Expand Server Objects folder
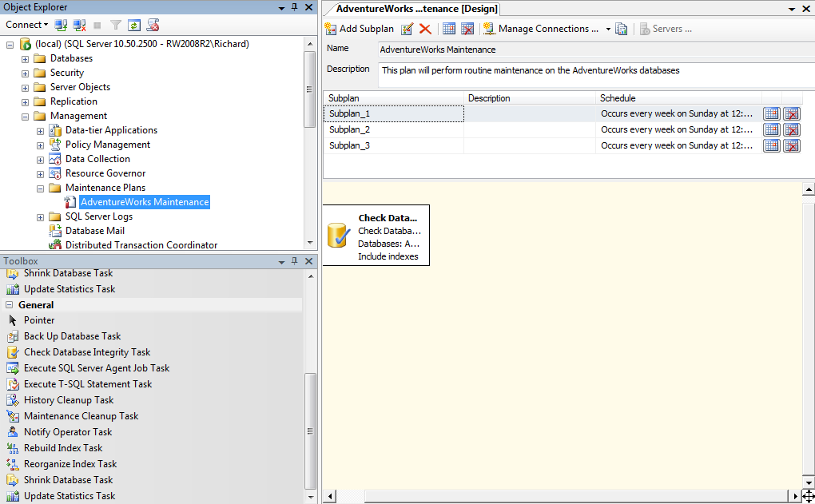815x504 pixels. pos(25,88)
